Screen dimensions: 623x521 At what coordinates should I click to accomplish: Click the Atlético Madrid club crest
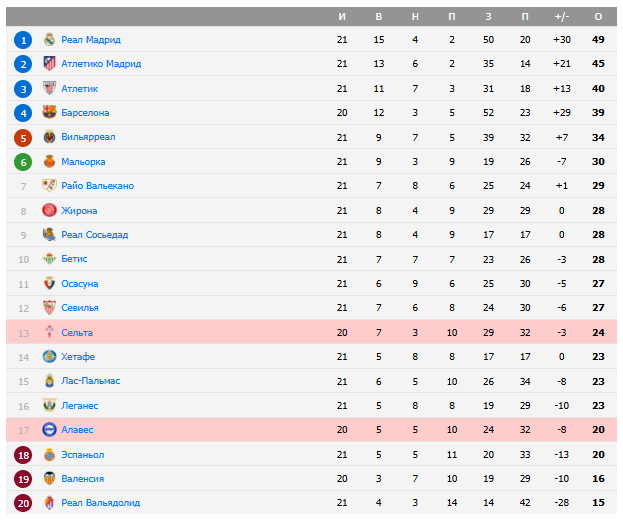[49, 64]
